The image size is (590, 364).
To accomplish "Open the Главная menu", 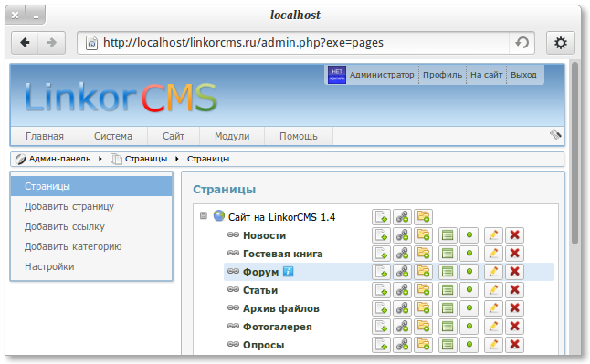I will [x=45, y=136].
